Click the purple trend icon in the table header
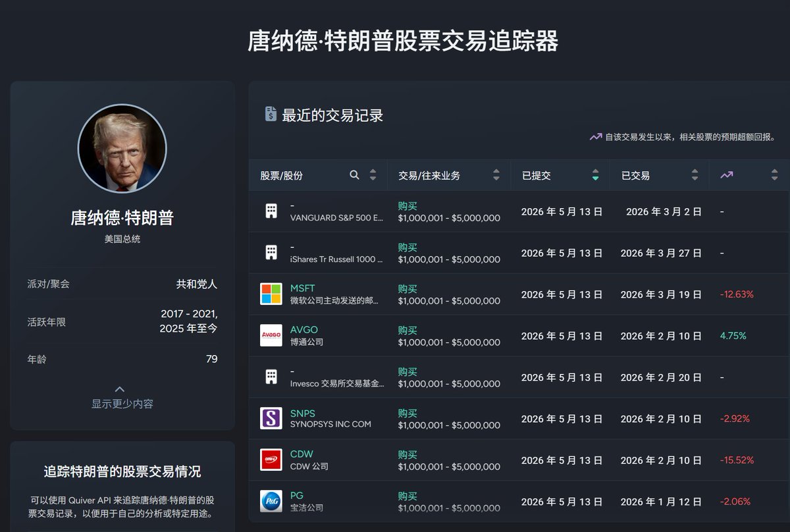 click(x=726, y=175)
